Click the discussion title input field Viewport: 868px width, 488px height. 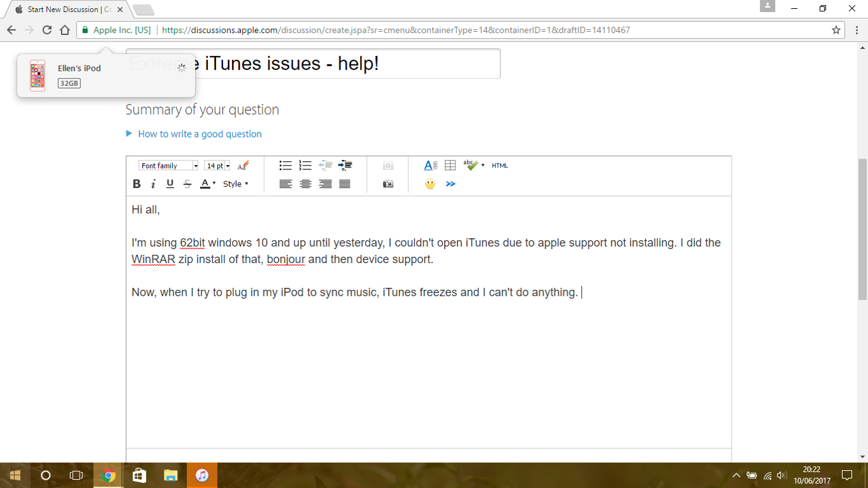pos(313,64)
